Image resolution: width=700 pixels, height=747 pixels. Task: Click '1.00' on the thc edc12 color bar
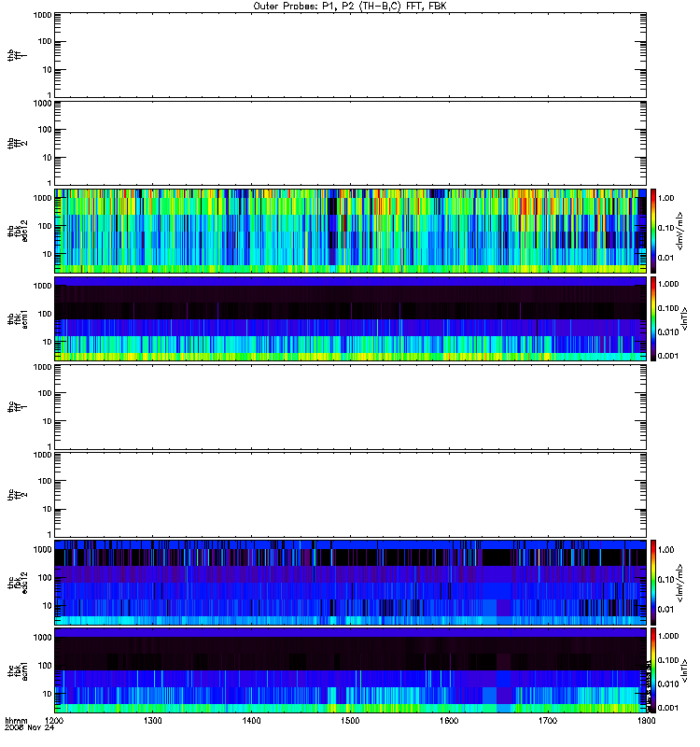(665, 550)
